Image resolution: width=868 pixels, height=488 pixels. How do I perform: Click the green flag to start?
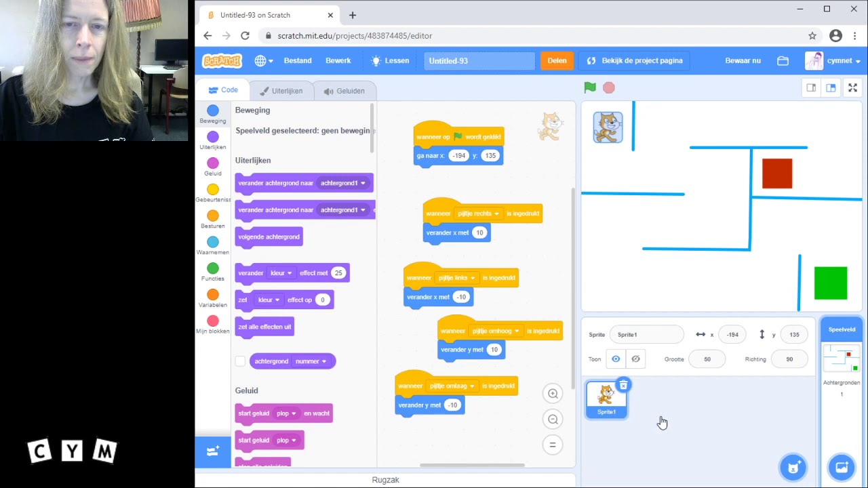coord(590,87)
